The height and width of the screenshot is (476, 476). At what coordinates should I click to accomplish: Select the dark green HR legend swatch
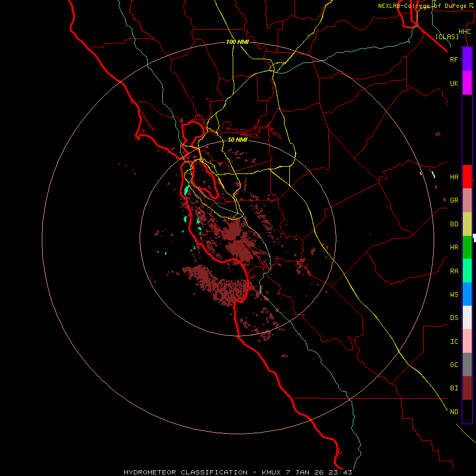[x=467, y=248]
